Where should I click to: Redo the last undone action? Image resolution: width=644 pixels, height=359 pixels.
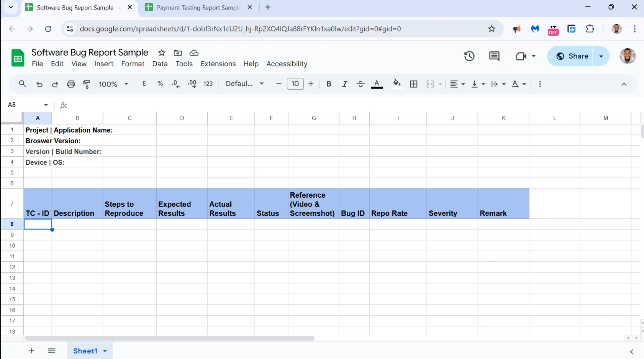(x=55, y=84)
